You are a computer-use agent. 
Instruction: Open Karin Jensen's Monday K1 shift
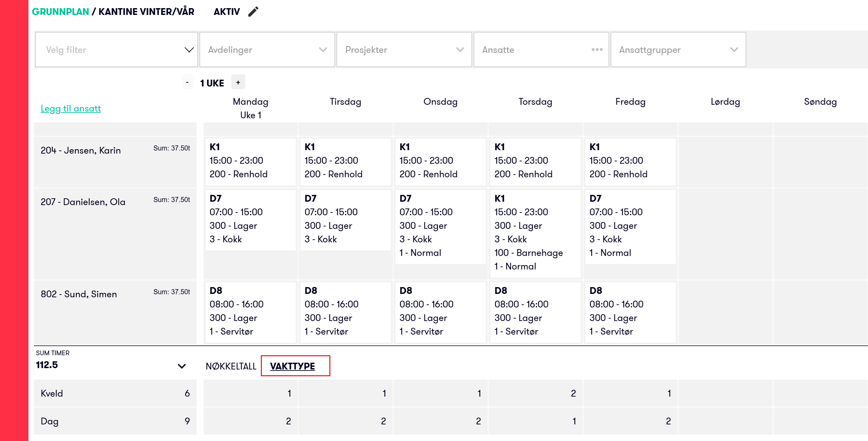(x=250, y=161)
